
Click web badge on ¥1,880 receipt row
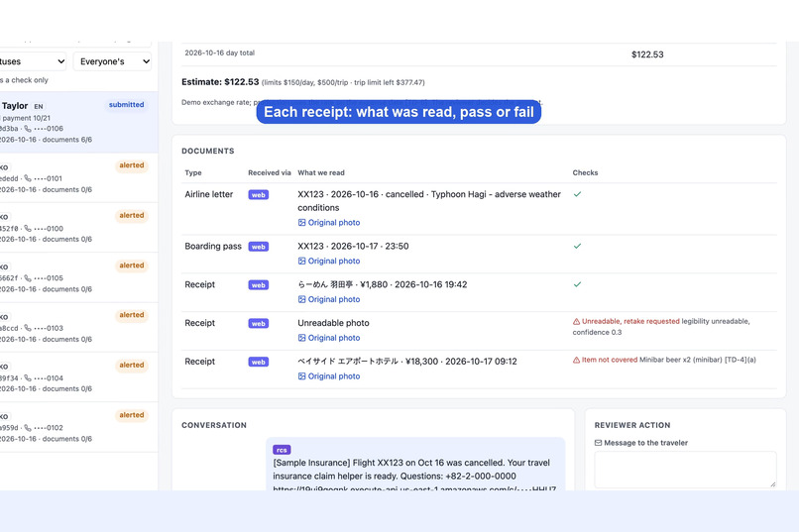pyautogui.click(x=259, y=285)
